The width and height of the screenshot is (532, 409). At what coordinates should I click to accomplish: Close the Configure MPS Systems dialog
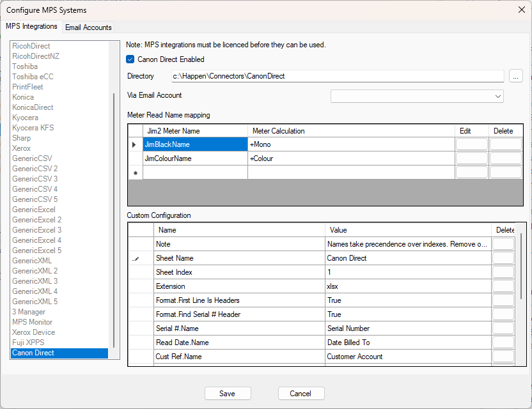pos(522,10)
